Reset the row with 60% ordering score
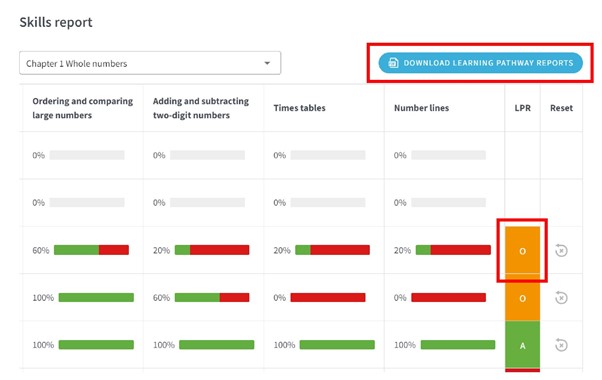Screen dimensions: 602x380 tap(561, 251)
